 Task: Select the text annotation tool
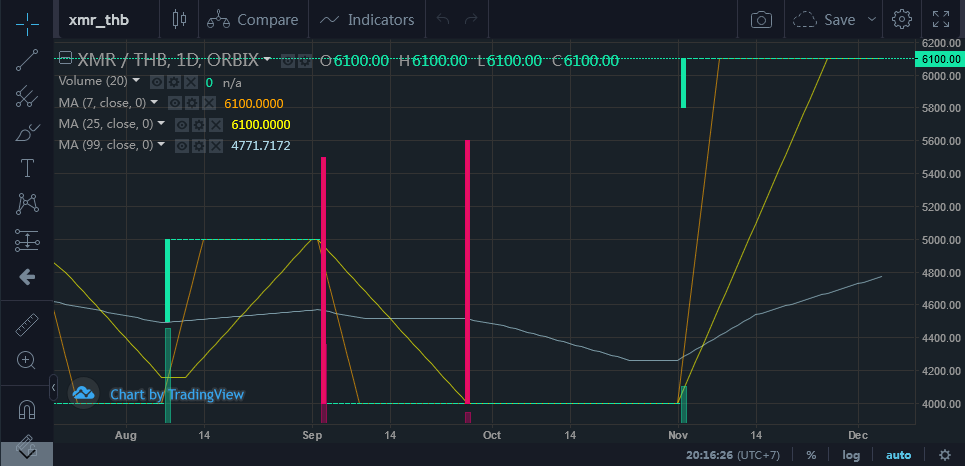(x=26, y=167)
